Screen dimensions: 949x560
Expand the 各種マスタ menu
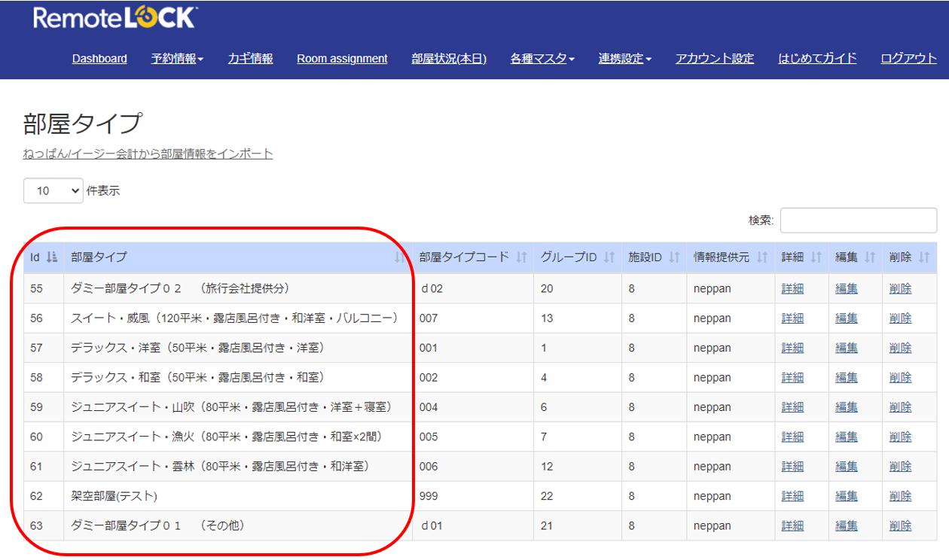click(542, 59)
